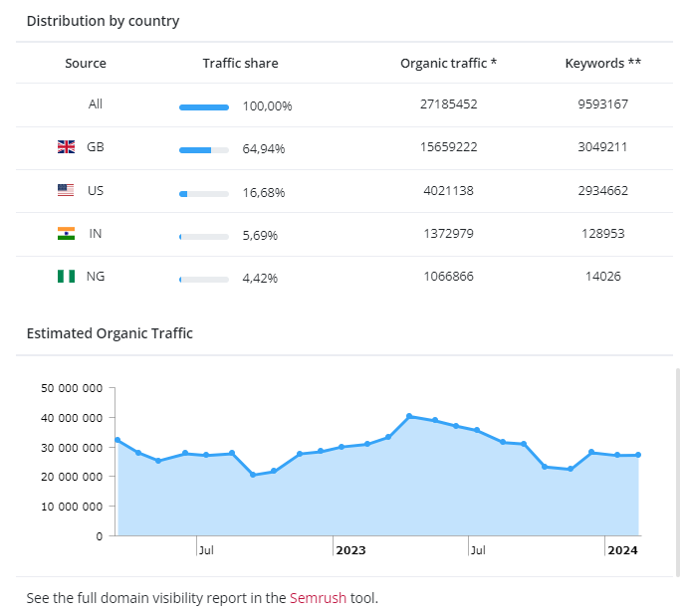
Task: Click the GB flag icon
Action: point(66,146)
